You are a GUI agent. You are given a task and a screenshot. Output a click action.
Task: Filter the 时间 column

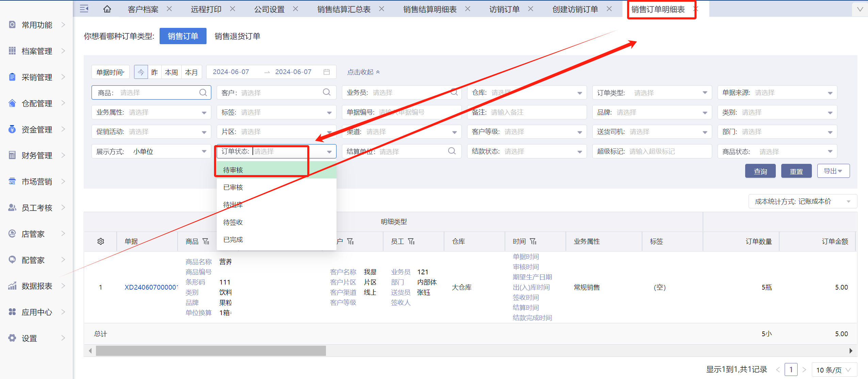pos(533,241)
